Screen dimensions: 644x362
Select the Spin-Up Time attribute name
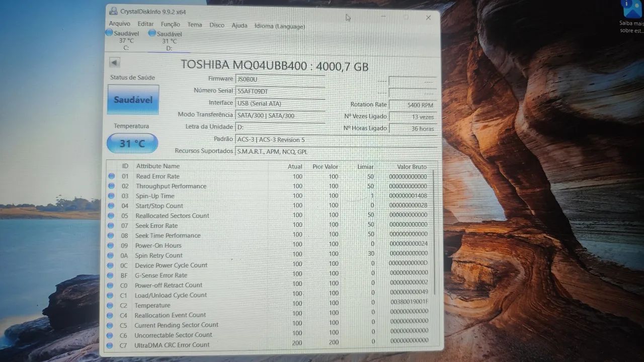coord(155,196)
